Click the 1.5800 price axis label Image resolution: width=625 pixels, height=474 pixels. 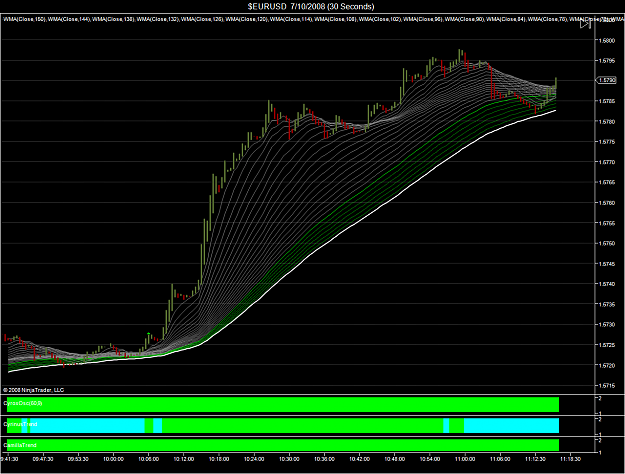[606, 40]
